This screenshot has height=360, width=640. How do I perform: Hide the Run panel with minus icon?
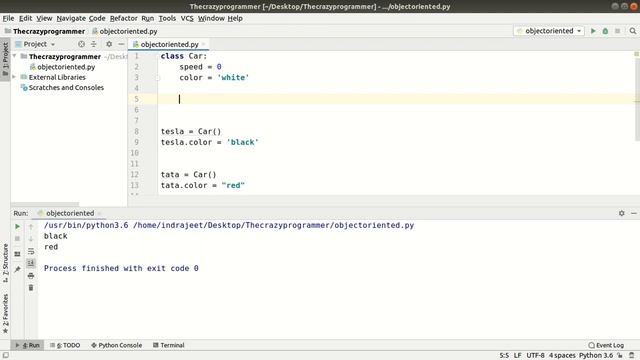(633, 213)
